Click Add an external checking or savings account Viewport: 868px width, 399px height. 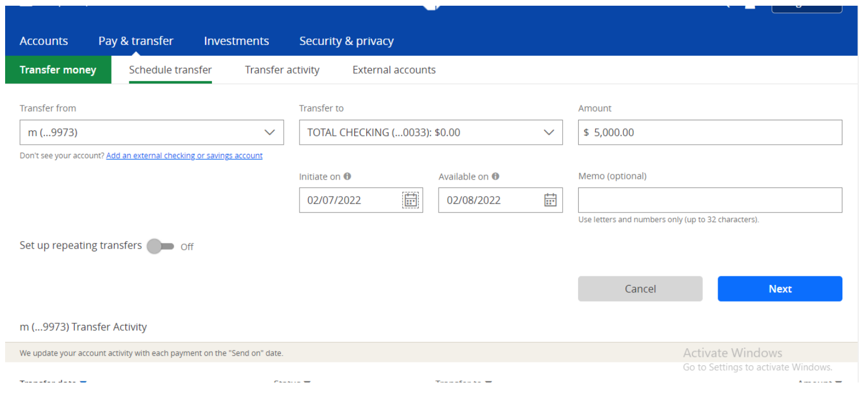[x=184, y=156]
